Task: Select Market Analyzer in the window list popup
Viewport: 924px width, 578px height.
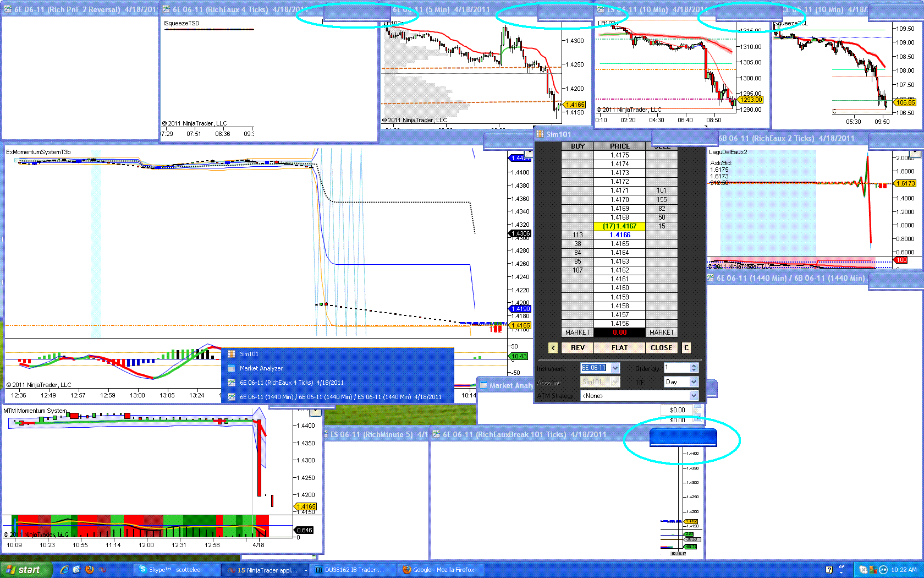Action: [x=338, y=368]
